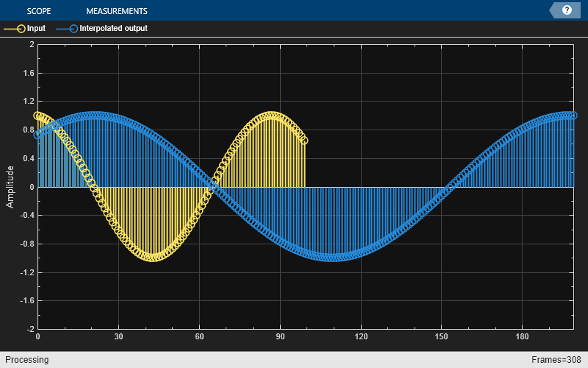Click the last blue Interpolated output sample marker
Image resolution: width=588 pixels, height=368 pixels.
573,116
